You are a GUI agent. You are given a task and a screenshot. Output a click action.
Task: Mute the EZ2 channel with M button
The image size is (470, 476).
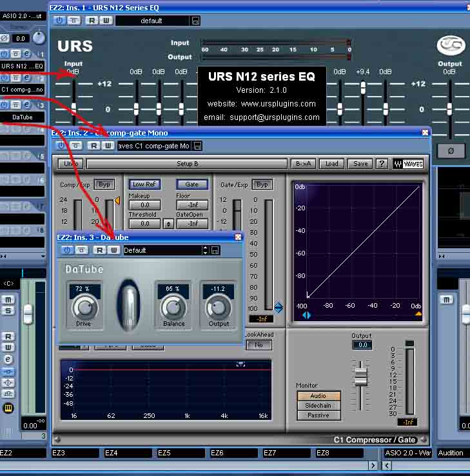click(8, 299)
